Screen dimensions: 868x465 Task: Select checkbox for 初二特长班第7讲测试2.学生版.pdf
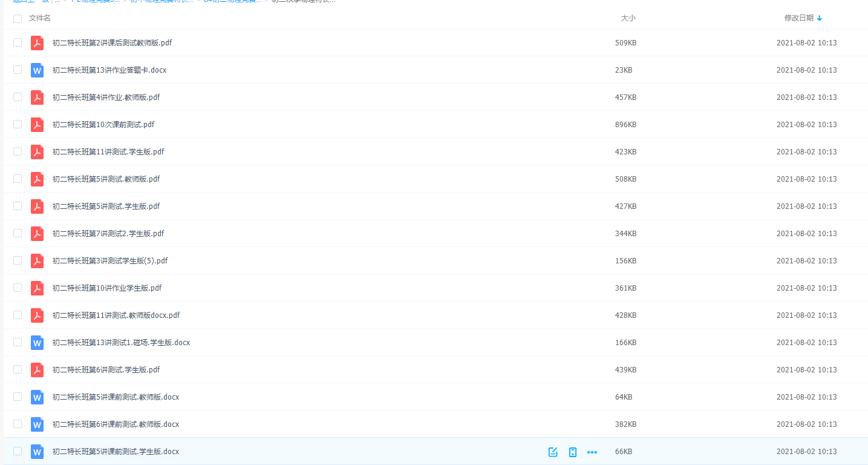pyautogui.click(x=18, y=233)
